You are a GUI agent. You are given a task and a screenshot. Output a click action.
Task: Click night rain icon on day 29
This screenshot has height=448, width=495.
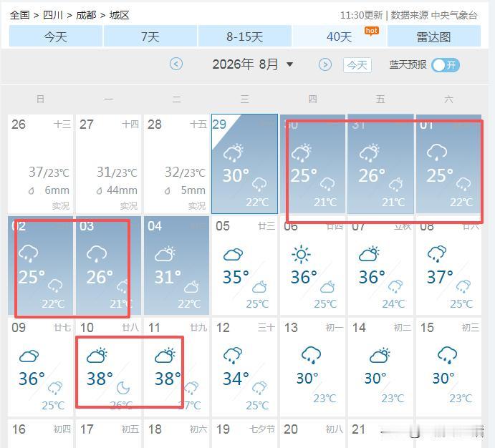pos(259,185)
